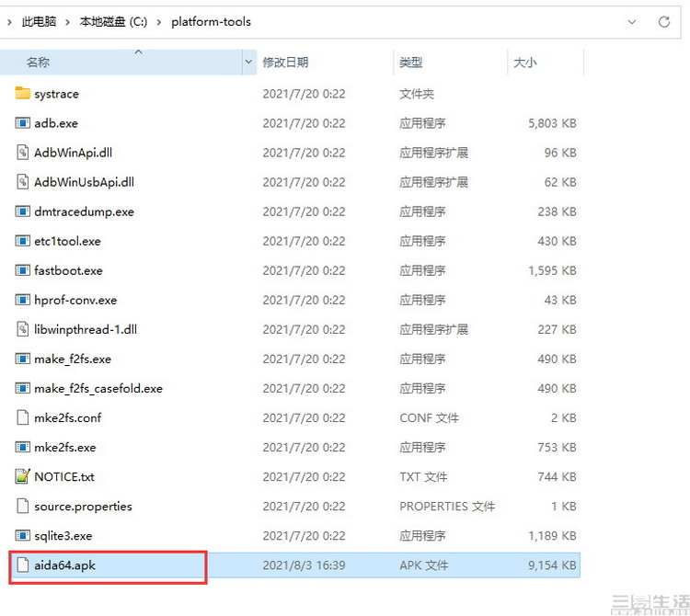Click the 1,595 KB size of fastboot.exe
The width and height of the screenshot is (690, 616).
(x=552, y=270)
